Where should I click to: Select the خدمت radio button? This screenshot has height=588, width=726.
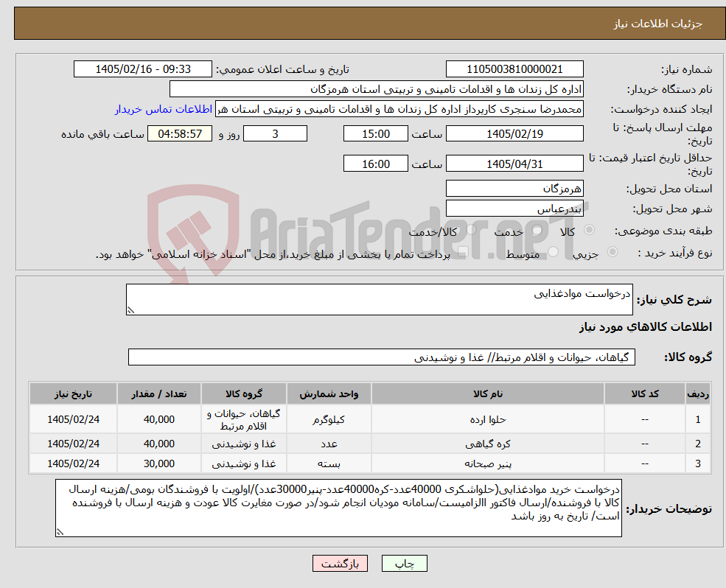coord(537,230)
